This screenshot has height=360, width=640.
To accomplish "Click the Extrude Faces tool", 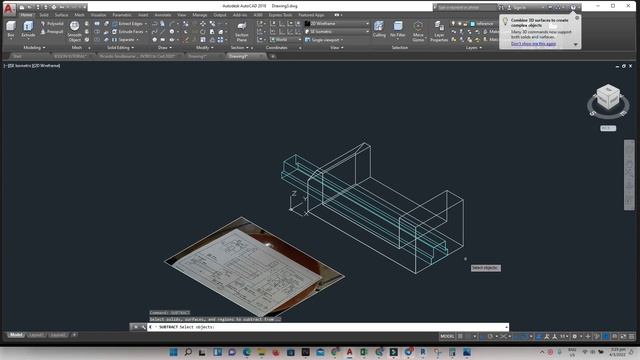I will pos(128,31).
